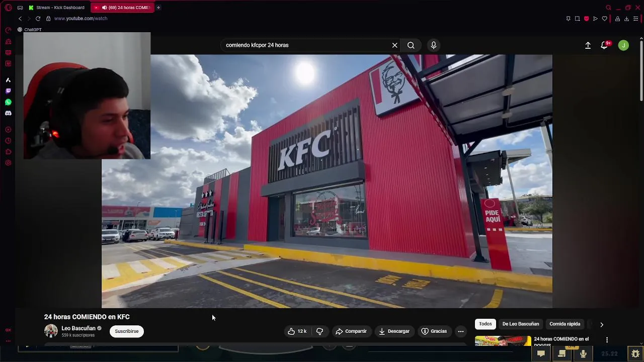Open the J account avatar menu
The image size is (644, 362).
[x=623, y=45]
